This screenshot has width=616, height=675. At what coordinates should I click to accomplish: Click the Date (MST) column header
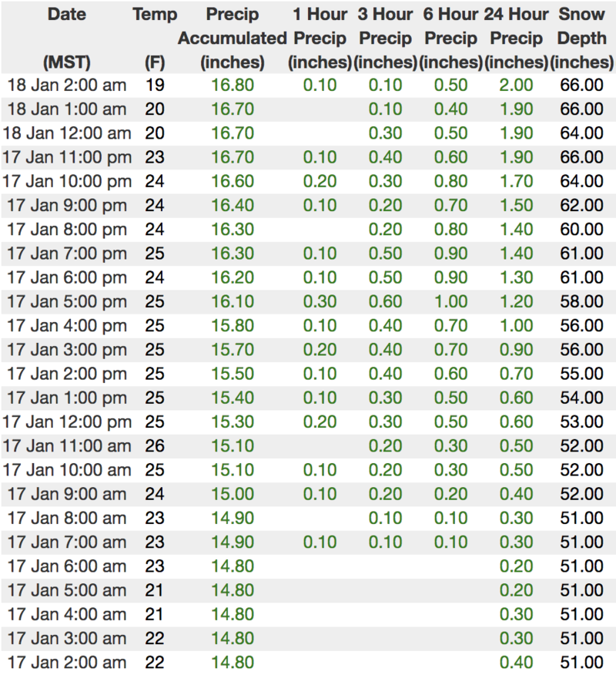click(x=66, y=37)
